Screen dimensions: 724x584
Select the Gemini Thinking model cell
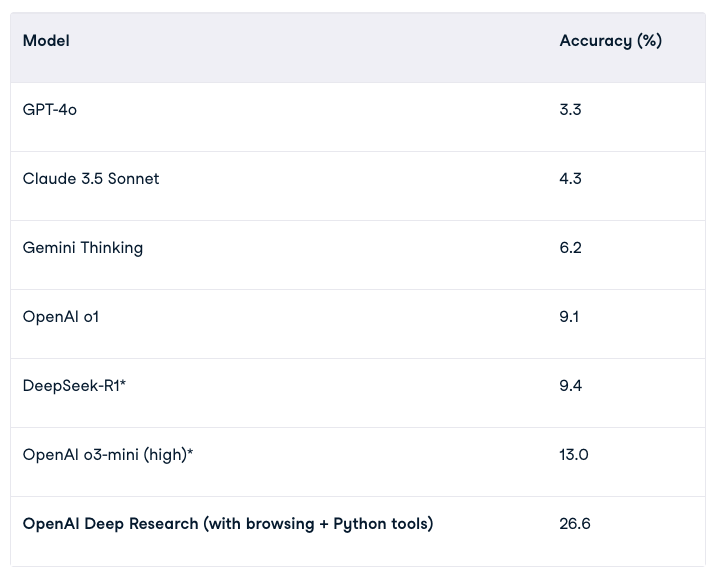(x=83, y=248)
